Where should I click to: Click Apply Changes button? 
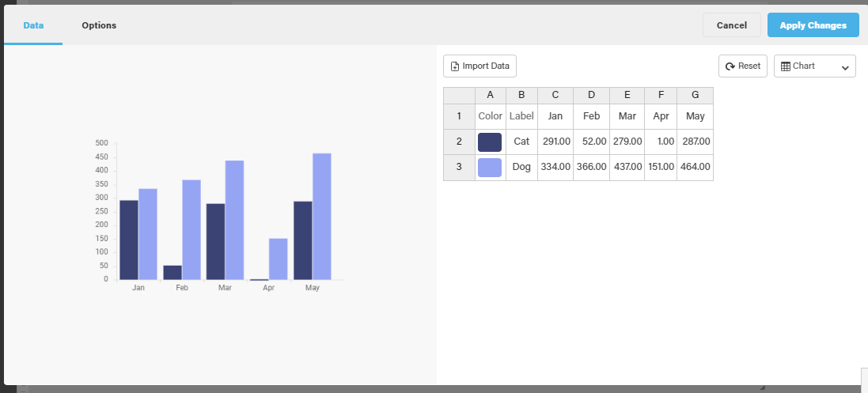click(813, 25)
